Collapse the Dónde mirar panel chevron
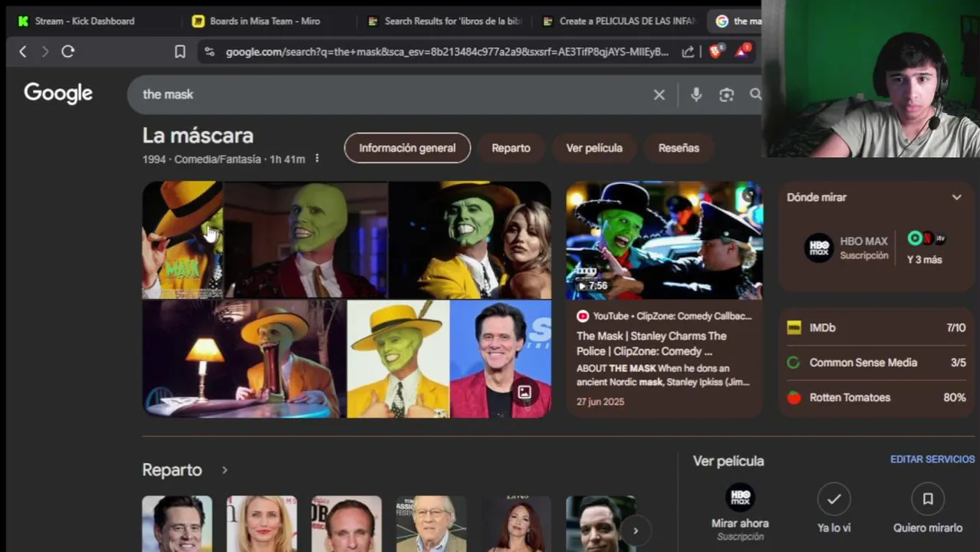980x552 pixels. [956, 197]
